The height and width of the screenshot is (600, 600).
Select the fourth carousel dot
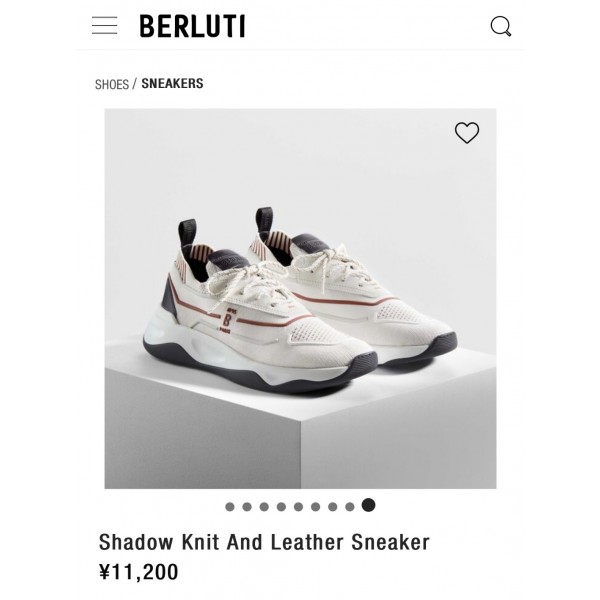click(x=281, y=507)
